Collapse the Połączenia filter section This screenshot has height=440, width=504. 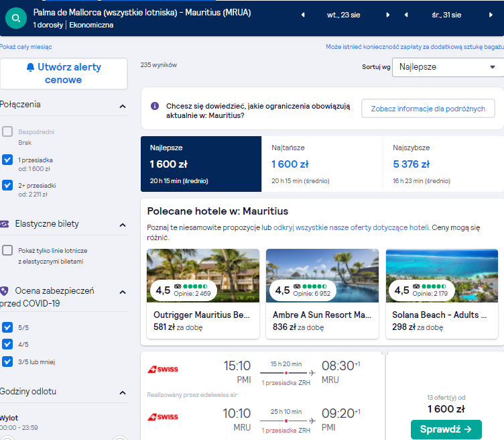coord(123,106)
